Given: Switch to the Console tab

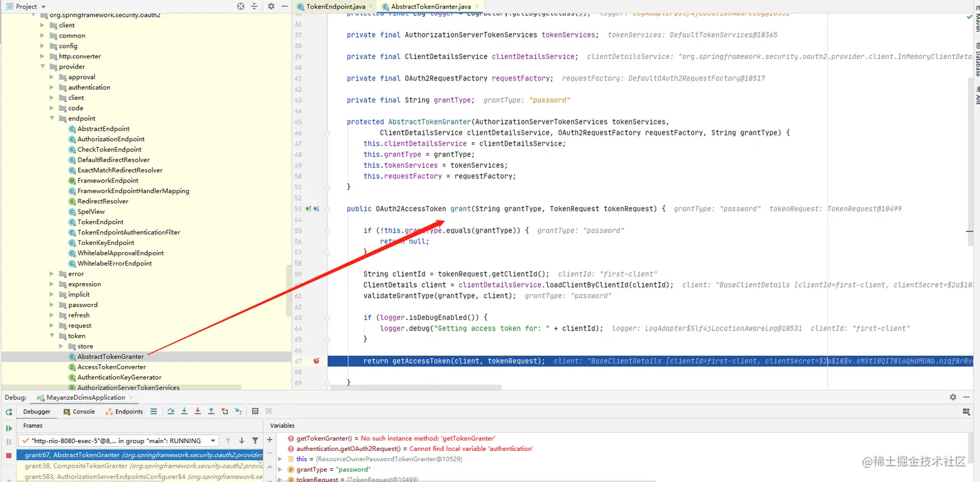Looking at the screenshot, I should (x=79, y=411).
